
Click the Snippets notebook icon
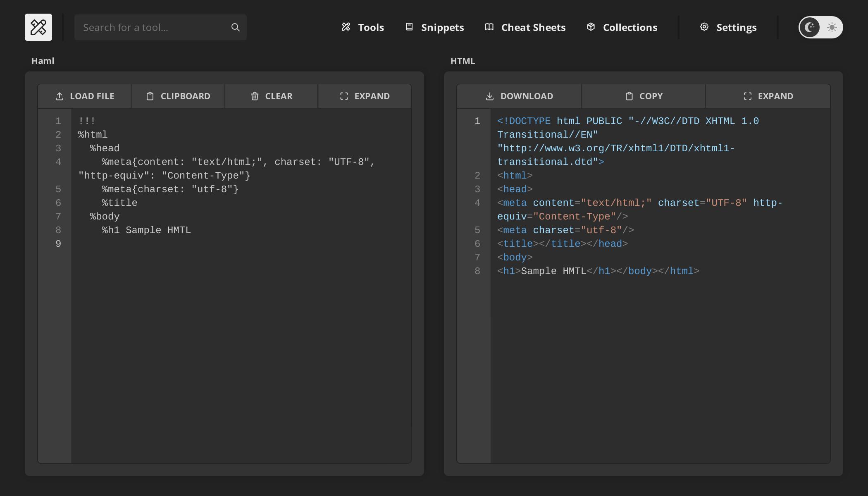(x=409, y=27)
